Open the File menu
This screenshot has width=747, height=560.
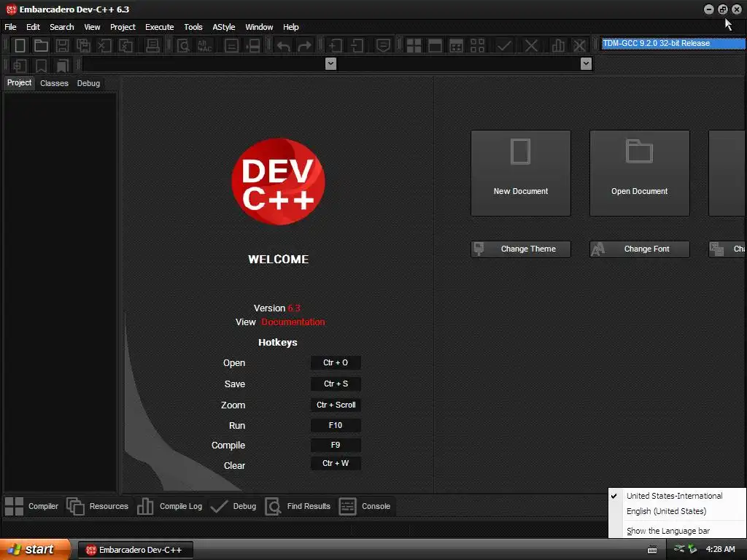coord(10,27)
